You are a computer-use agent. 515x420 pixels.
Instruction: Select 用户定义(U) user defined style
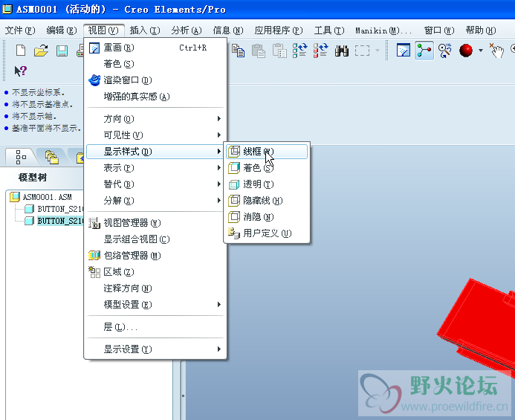[267, 233]
